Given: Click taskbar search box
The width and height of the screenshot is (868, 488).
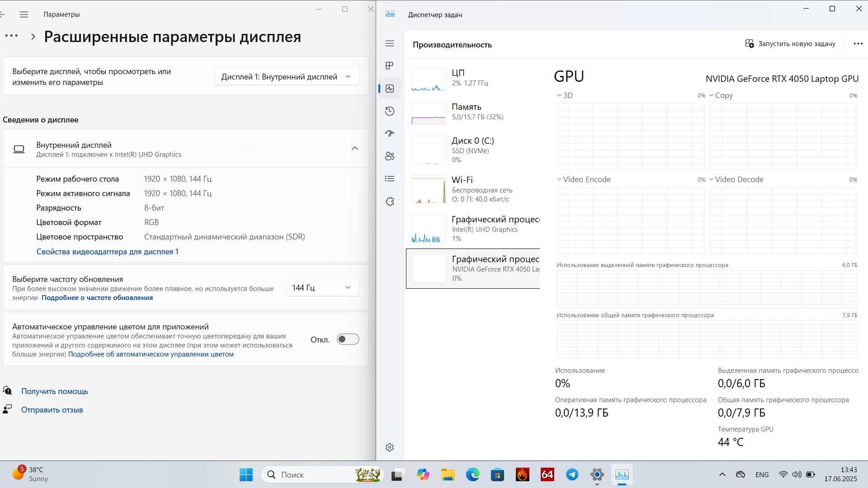Looking at the screenshot, I should [322, 474].
